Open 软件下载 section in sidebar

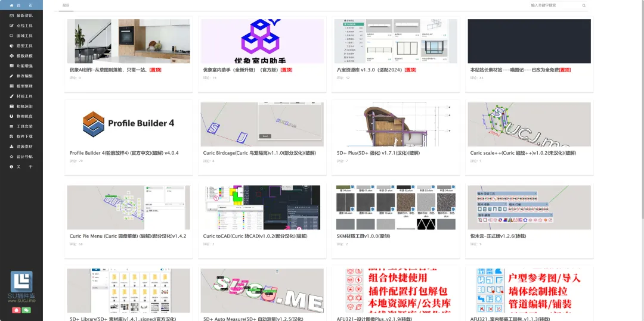click(21, 136)
